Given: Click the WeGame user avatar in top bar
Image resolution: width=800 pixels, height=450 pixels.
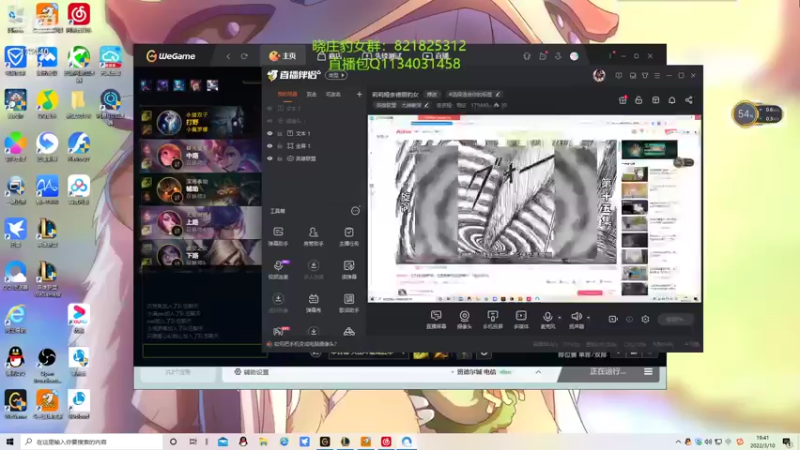Looking at the screenshot, I should (574, 56).
